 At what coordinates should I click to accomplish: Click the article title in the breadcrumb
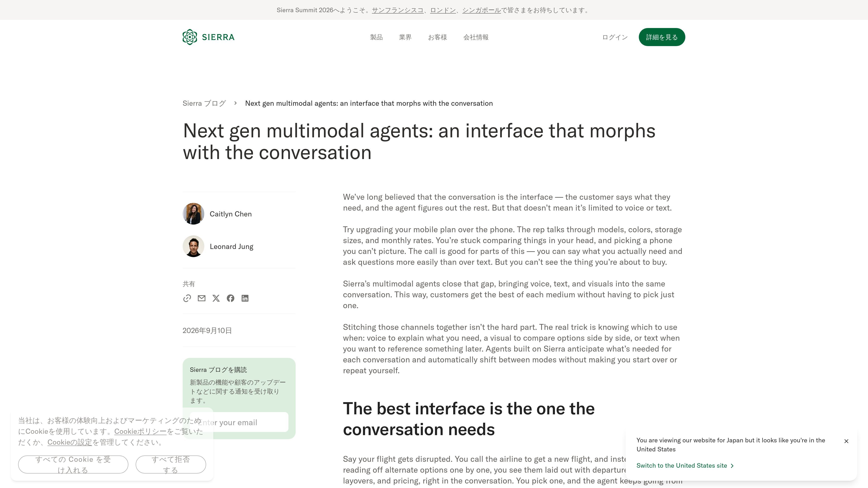pos(369,103)
